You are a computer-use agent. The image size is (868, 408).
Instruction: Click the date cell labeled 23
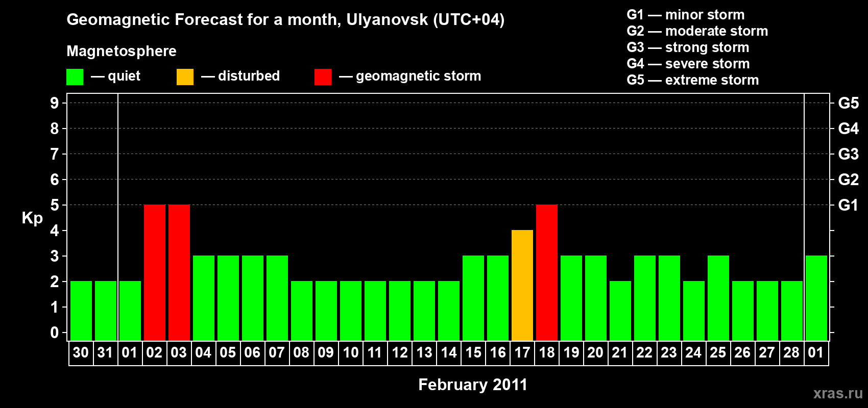[669, 353]
